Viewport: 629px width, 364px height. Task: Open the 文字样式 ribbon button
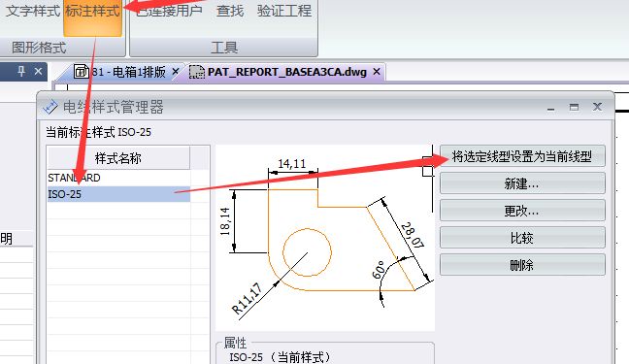click(33, 11)
